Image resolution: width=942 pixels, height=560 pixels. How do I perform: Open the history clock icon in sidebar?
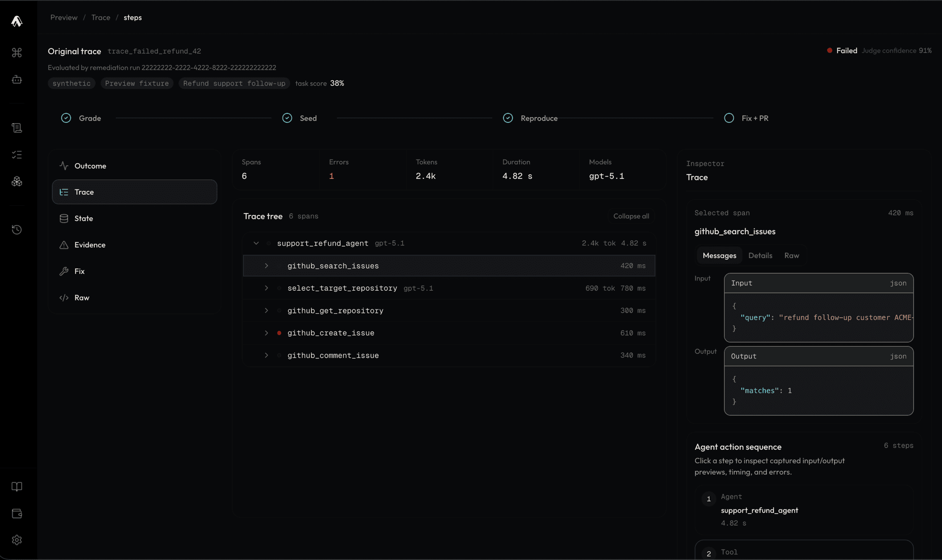[x=17, y=230]
